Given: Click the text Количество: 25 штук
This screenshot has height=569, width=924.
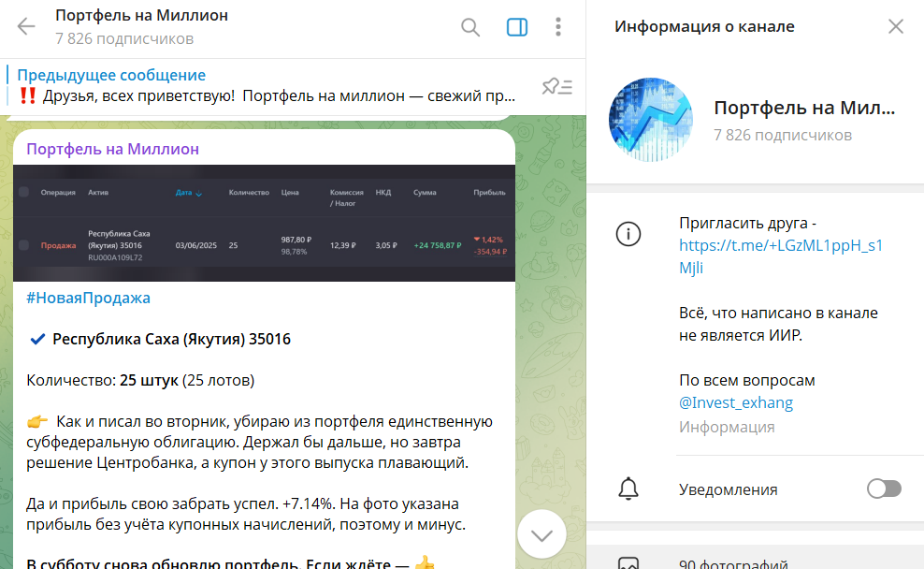Looking at the screenshot, I should click(x=102, y=380).
